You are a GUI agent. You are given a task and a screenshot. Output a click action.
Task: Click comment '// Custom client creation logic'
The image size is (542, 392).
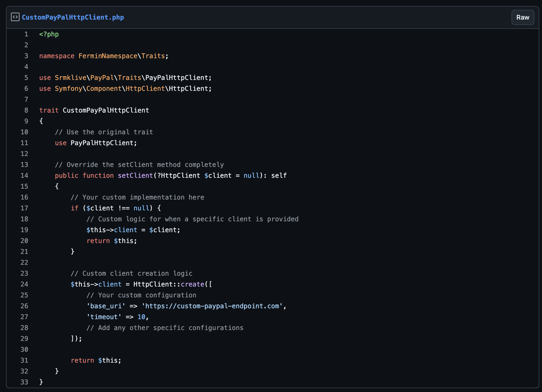pos(131,273)
